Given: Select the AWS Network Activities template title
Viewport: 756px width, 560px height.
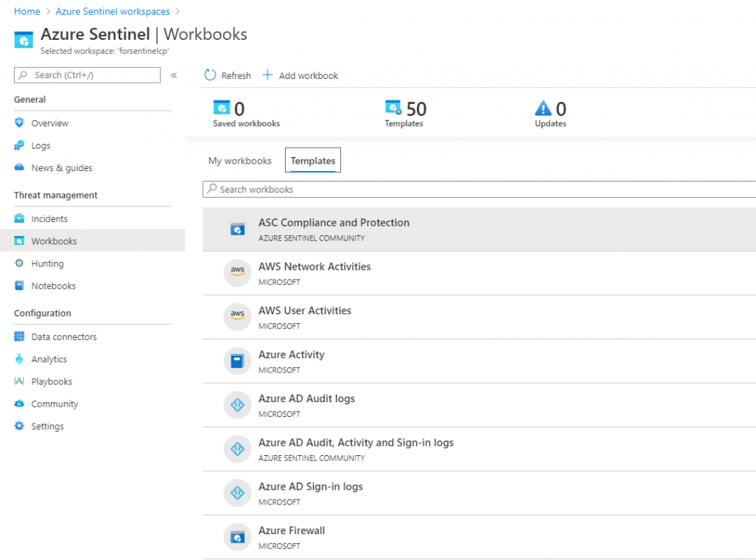Looking at the screenshot, I should click(315, 266).
